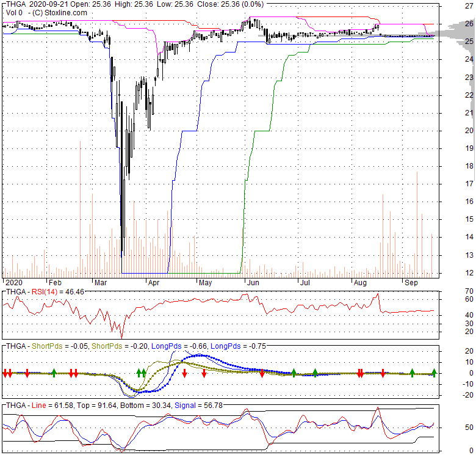This screenshot has width=476, height=455.
Task: Click the 22 price axis label
Action: pos(469,95)
